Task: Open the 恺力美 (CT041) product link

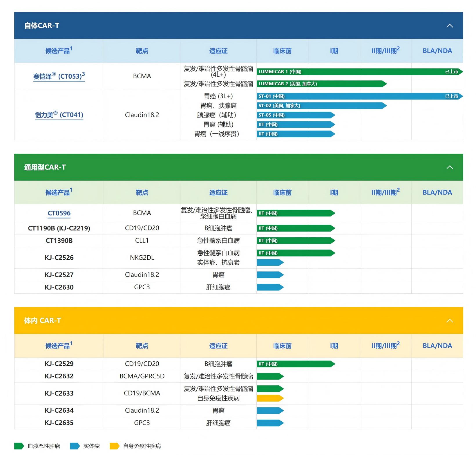Action: 59,115
